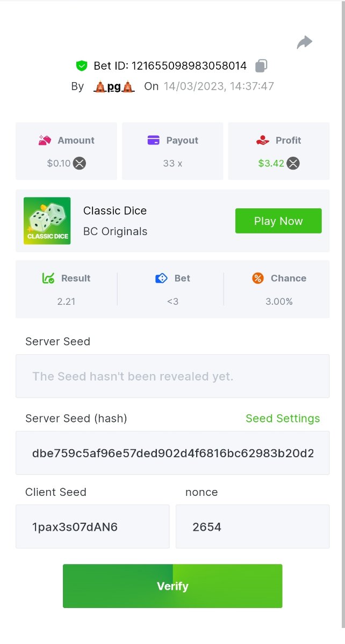Open Seed Settings link
Viewport: 345px width, 644px height.
point(283,419)
